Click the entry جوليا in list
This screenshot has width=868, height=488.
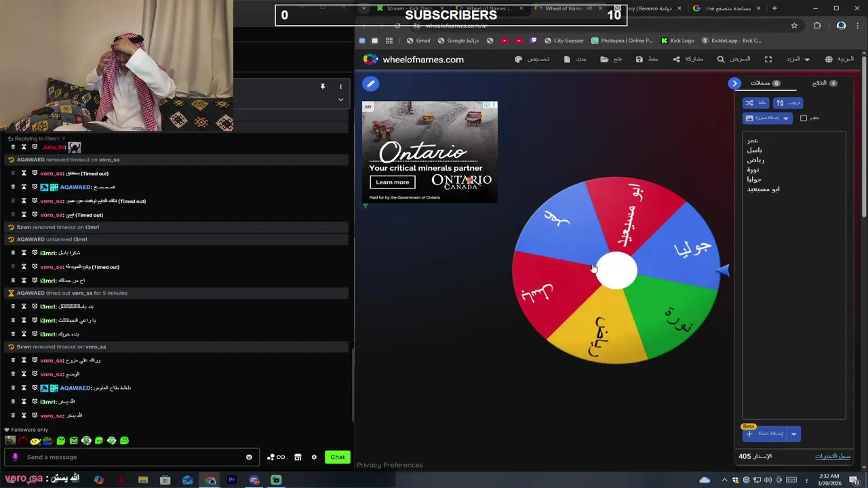tap(754, 179)
